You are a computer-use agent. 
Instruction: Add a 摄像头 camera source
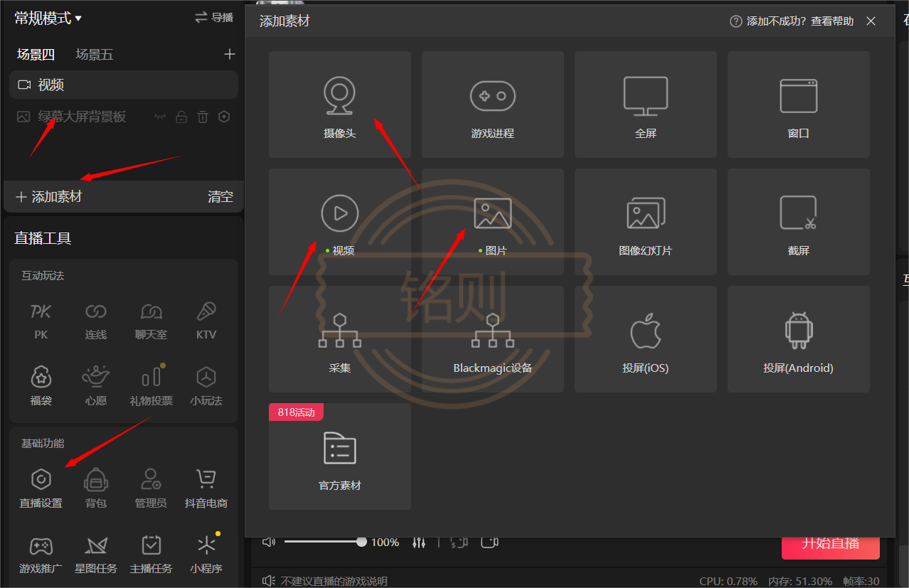tap(340, 105)
